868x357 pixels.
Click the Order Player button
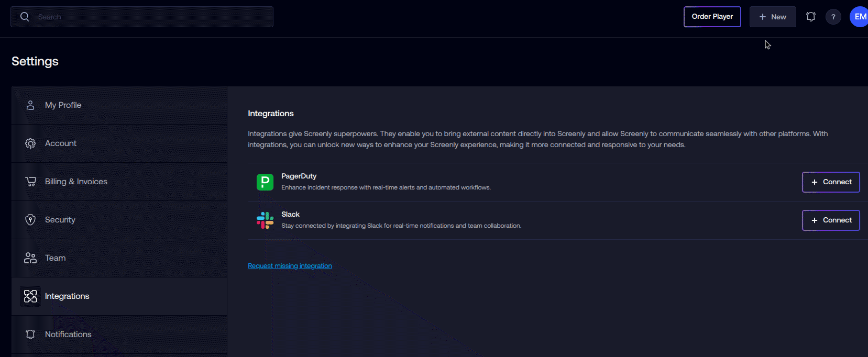coord(712,17)
